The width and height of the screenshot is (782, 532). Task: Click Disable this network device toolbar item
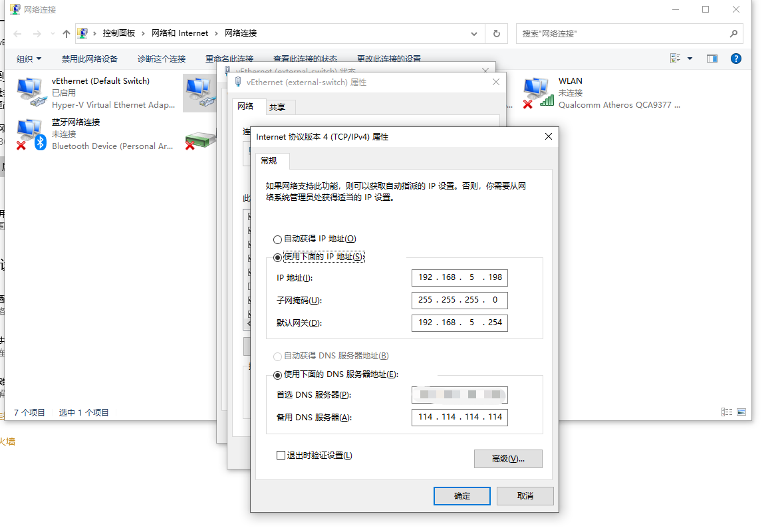click(x=90, y=59)
